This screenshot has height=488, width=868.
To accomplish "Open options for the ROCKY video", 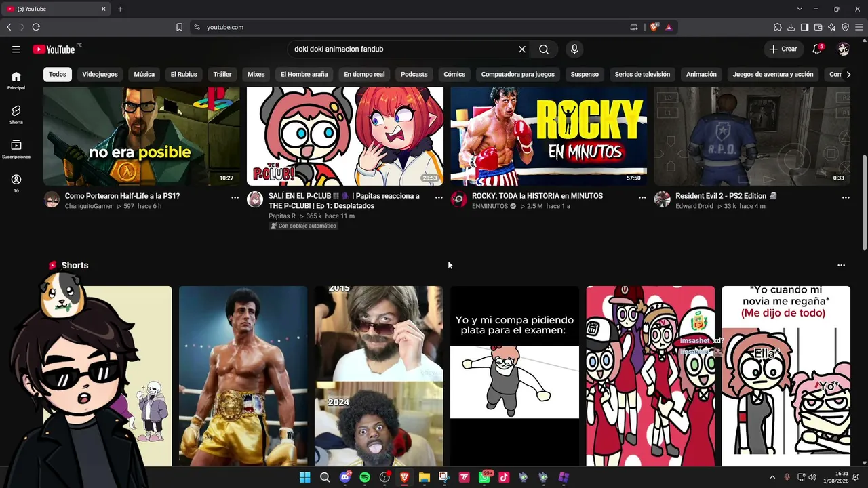I will pos(642,197).
